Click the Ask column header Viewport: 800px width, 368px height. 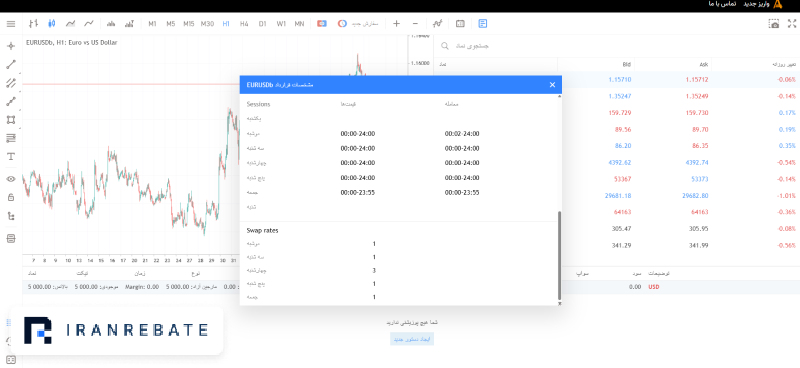coord(704,65)
